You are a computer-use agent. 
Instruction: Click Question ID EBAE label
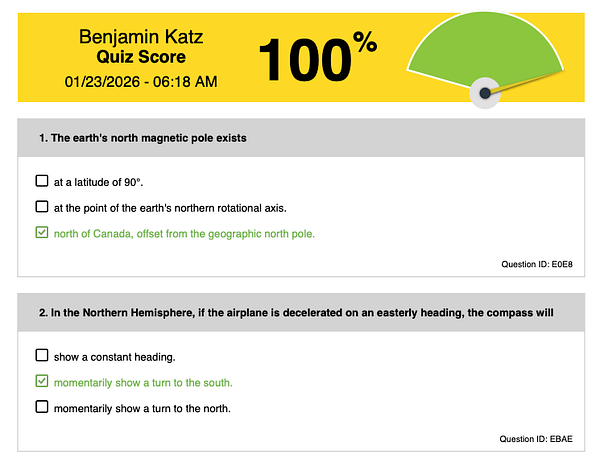536,439
